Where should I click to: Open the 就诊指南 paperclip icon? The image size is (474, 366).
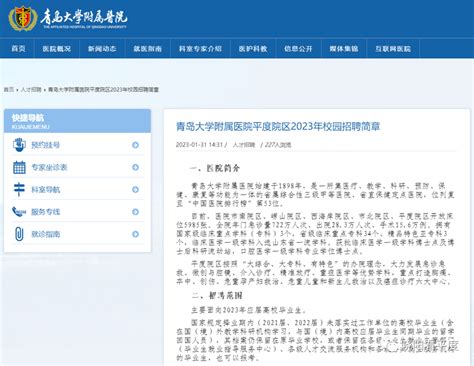click(x=19, y=234)
